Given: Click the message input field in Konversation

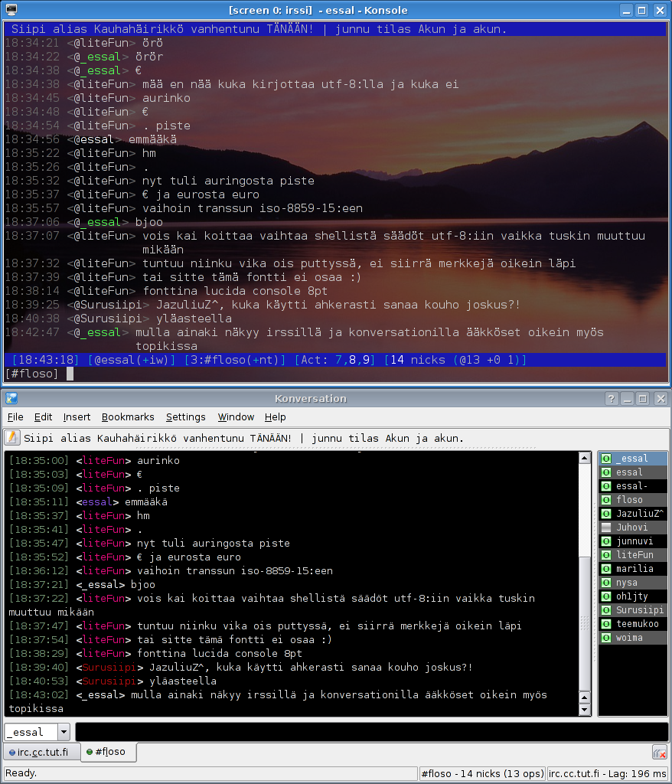Looking at the screenshot, I should click(x=371, y=733).
